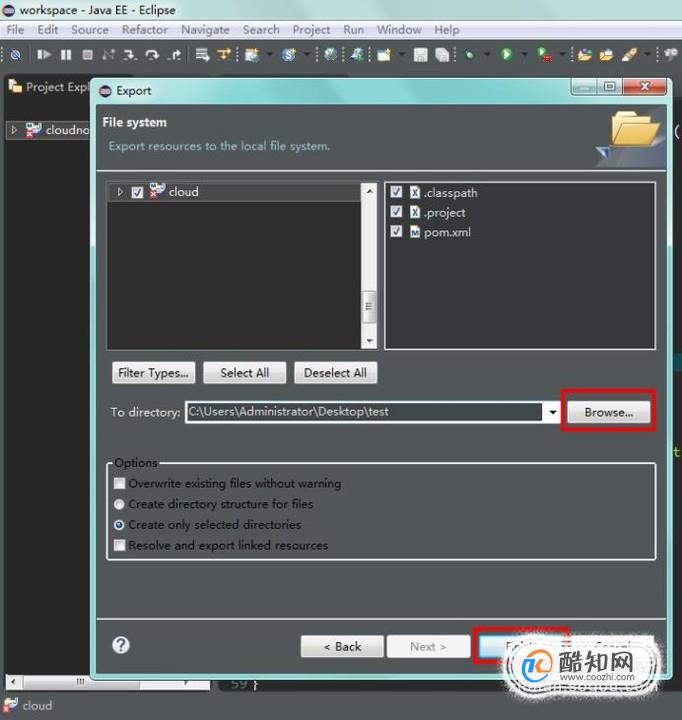The height and width of the screenshot is (720, 682).
Task: Expand the cloud node in export tree
Action: pos(120,192)
